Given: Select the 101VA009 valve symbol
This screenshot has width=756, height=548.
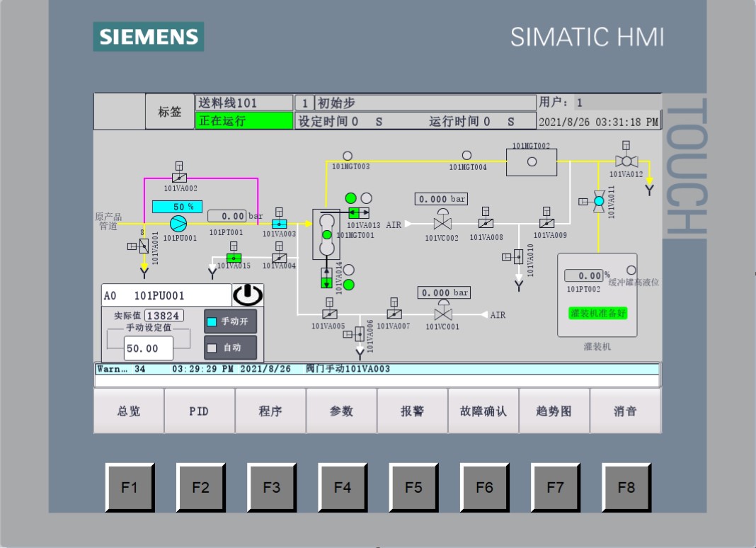Looking at the screenshot, I should (546, 223).
